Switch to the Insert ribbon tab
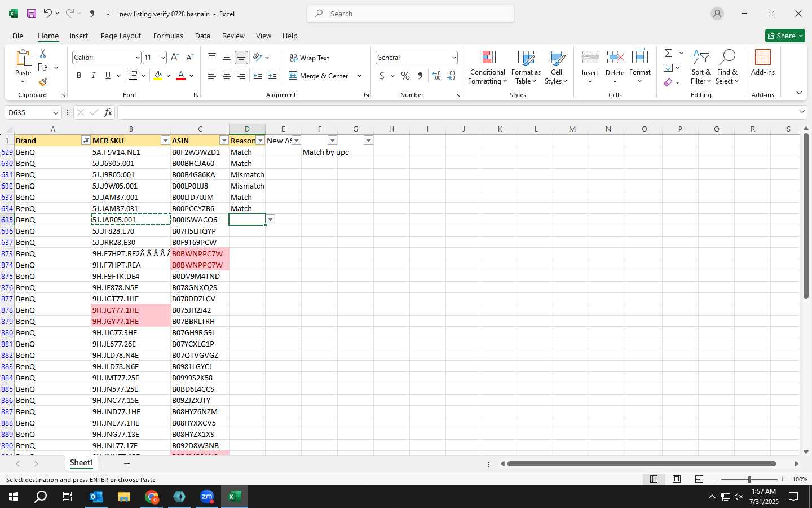Screen dimensions: 812x508 (79, 36)
